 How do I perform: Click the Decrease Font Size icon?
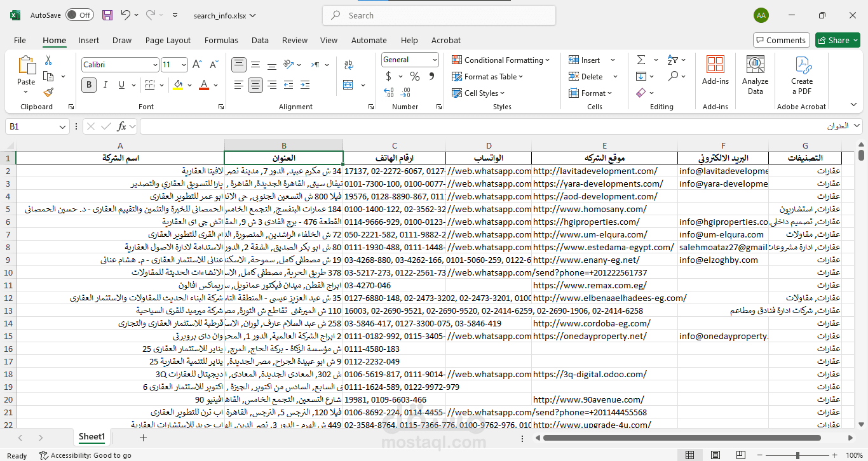[213, 65]
